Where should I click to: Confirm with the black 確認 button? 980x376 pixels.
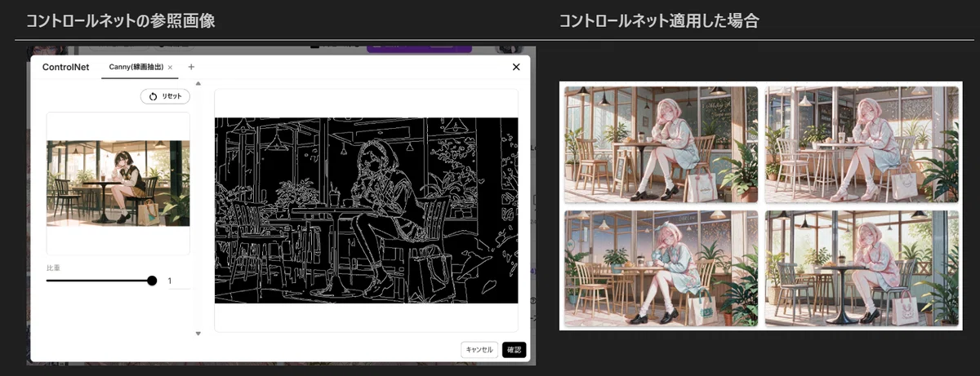click(514, 349)
